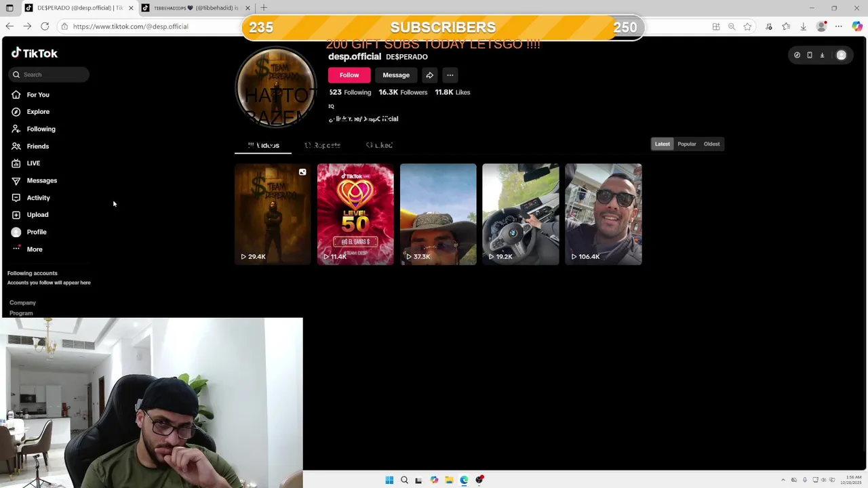Sort videos by Popular

point(687,144)
